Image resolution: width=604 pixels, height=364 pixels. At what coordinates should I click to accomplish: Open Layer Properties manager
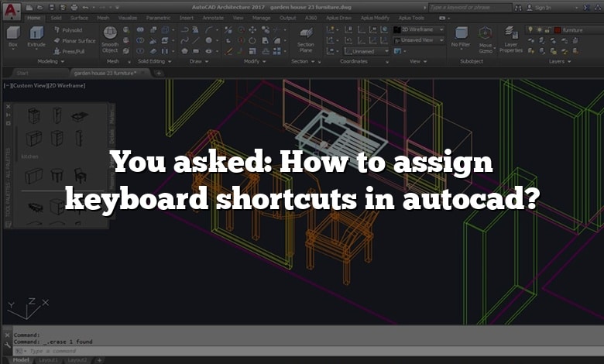click(511, 39)
